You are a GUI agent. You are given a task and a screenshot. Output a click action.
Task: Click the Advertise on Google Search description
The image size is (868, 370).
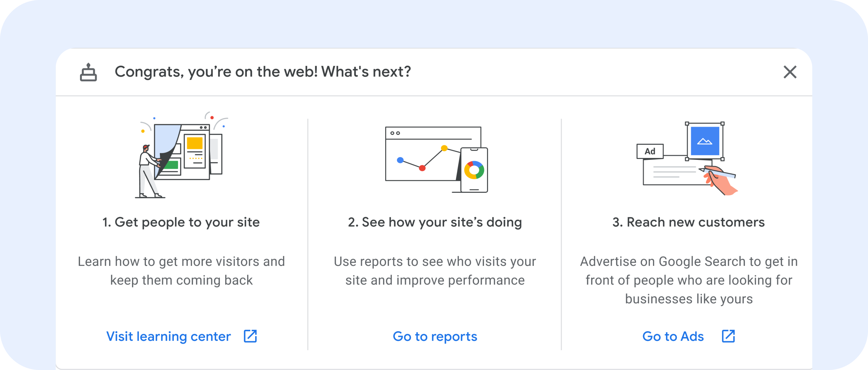coord(689,280)
